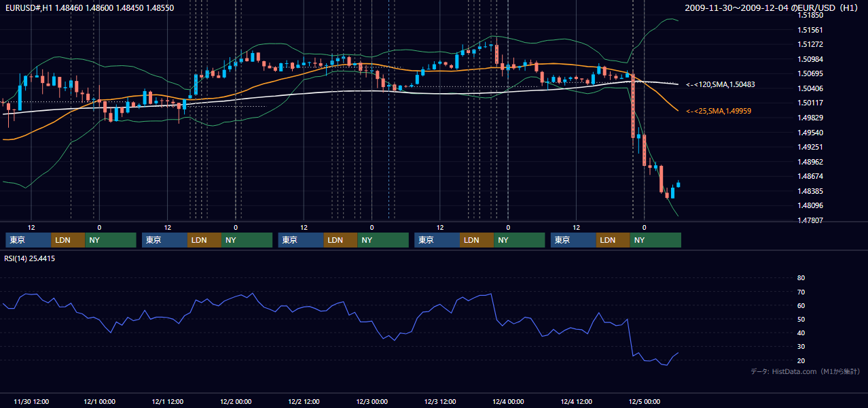Click the RSI scale value 40
This screenshot has width=868, height=408.
point(801,333)
